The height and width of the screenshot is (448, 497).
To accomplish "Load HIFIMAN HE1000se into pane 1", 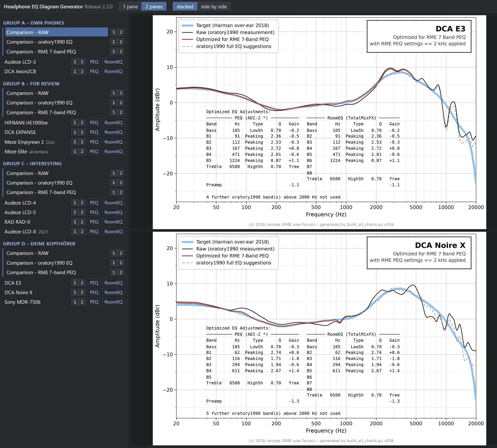I will 75,123.
